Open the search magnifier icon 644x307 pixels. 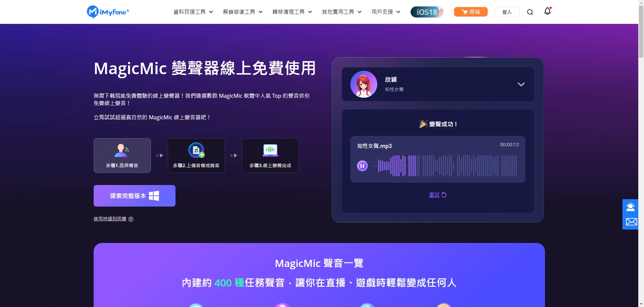pos(530,12)
